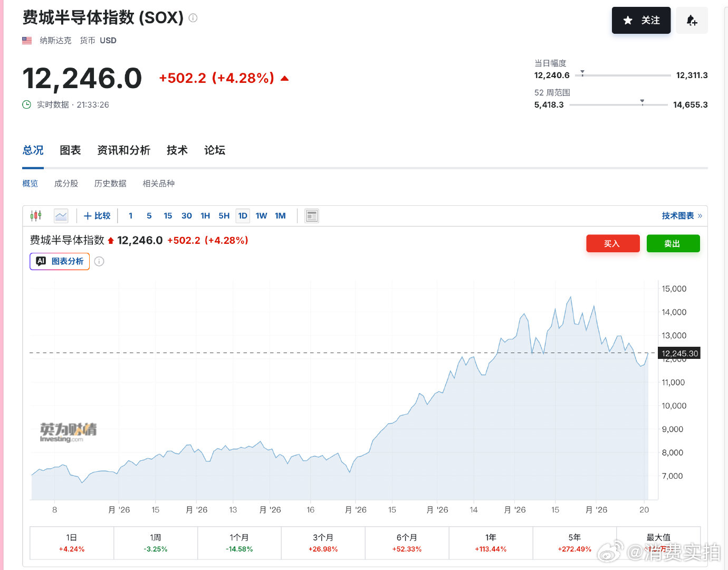The height and width of the screenshot is (570, 728).
Task: Select the 相关品种 sub-tab
Action: point(158,183)
